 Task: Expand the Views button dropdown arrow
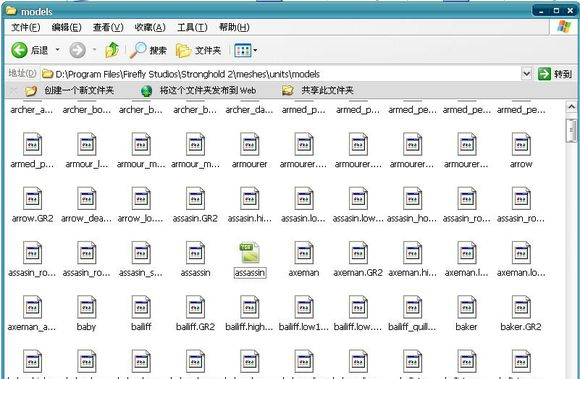(255, 50)
